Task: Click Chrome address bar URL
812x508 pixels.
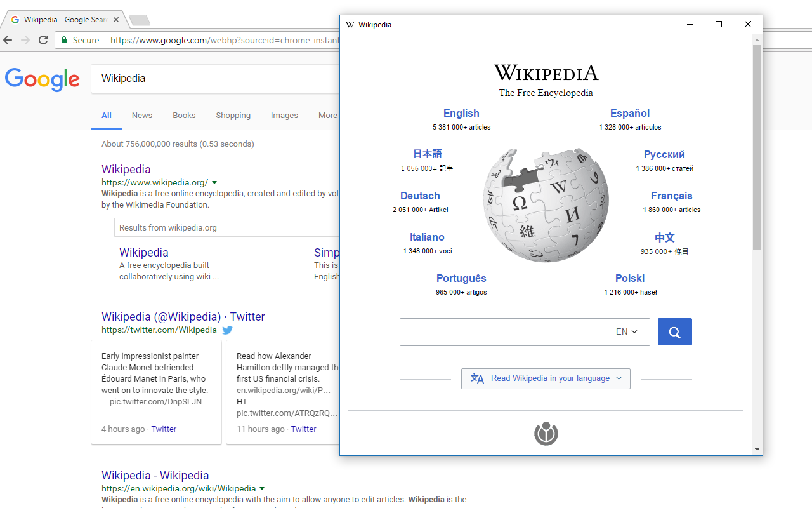Action: tap(225, 40)
